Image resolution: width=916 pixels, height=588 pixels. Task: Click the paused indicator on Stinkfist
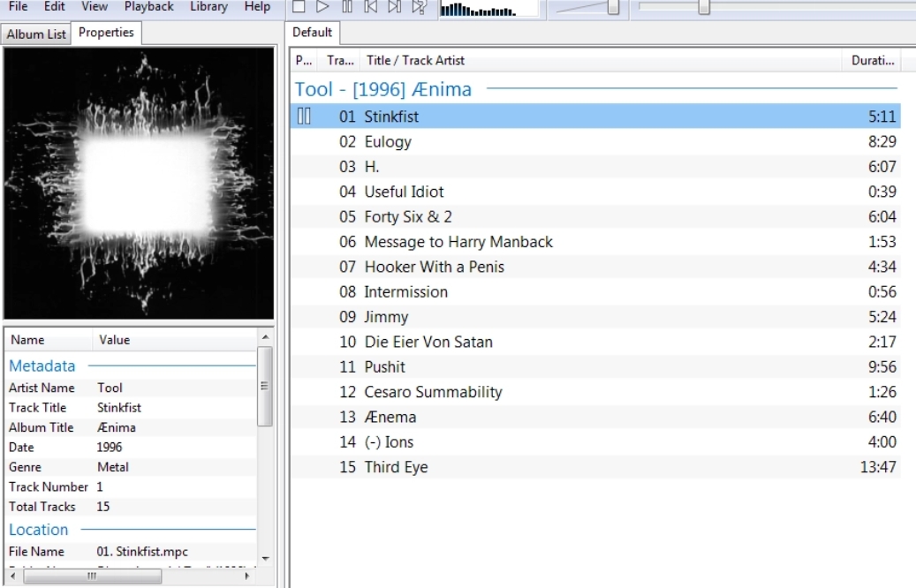tap(305, 117)
